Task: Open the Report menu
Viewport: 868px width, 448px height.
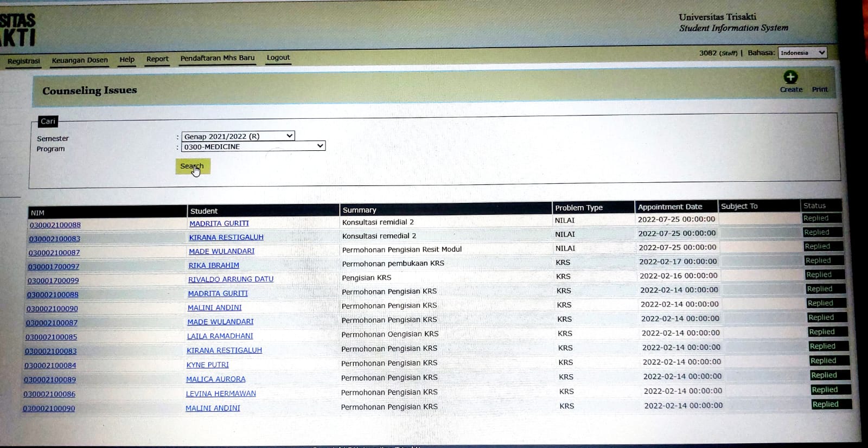Action: [x=157, y=59]
